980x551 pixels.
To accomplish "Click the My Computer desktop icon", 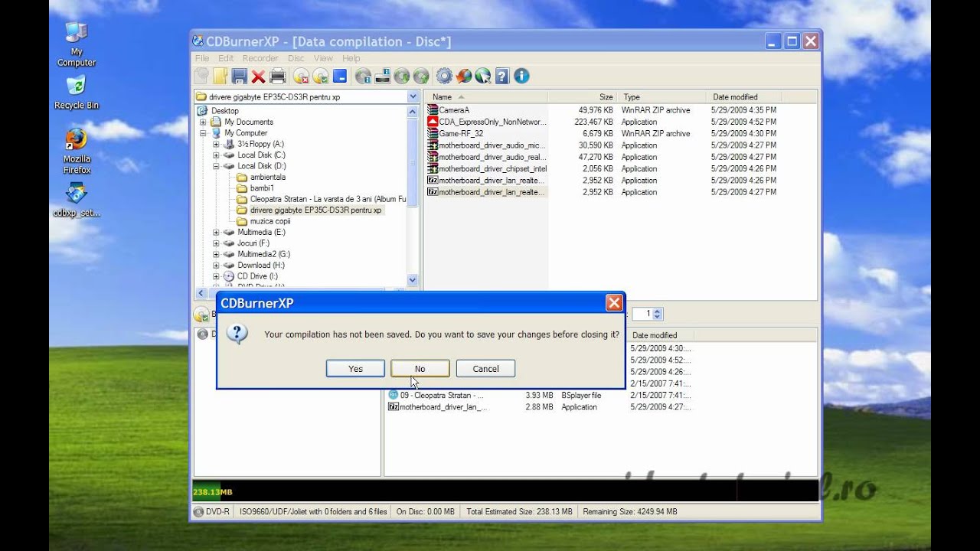I will pyautogui.click(x=77, y=44).
